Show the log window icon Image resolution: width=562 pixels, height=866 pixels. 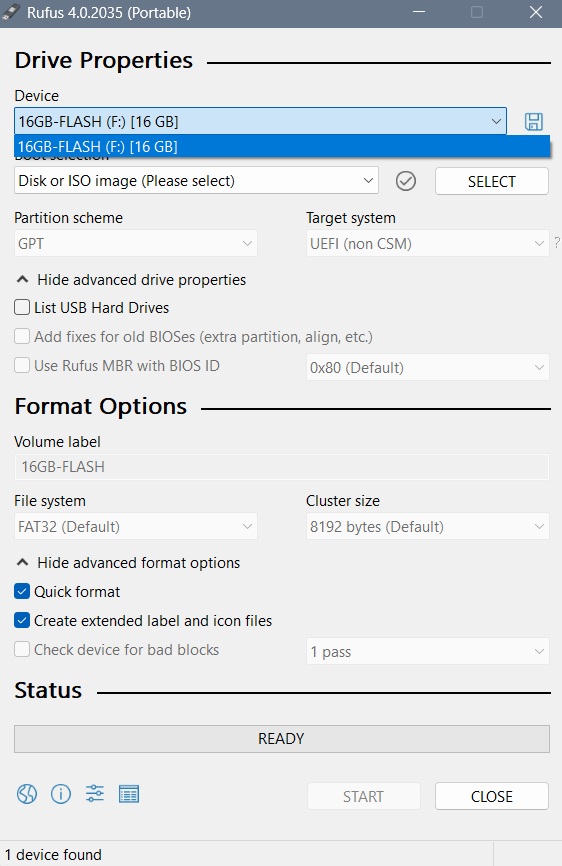(x=129, y=794)
